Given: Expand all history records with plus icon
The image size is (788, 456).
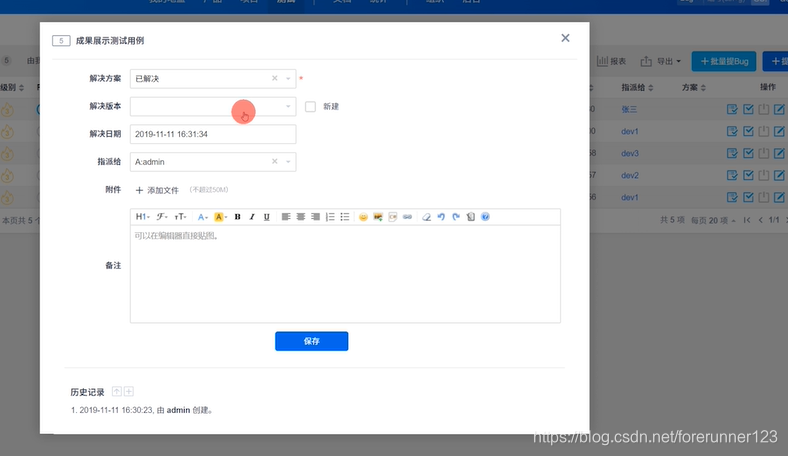Looking at the screenshot, I should pos(129,391).
